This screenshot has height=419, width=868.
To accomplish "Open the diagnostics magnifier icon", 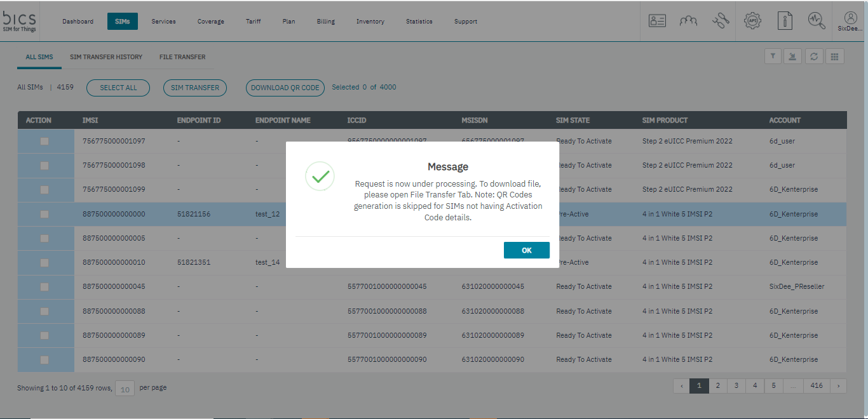I will pyautogui.click(x=817, y=20).
